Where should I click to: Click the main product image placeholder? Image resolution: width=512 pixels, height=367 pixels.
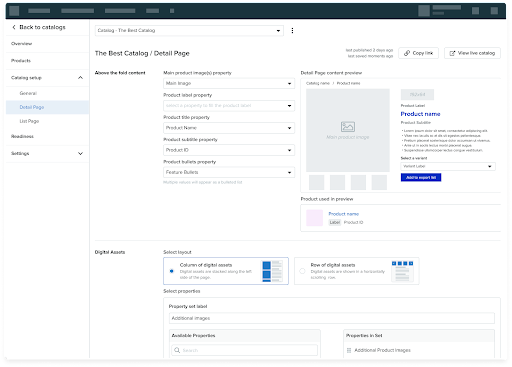pos(348,130)
